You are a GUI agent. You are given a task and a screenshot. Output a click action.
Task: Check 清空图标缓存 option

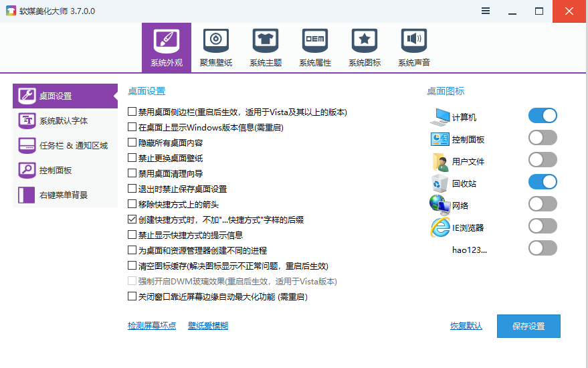[132, 266]
